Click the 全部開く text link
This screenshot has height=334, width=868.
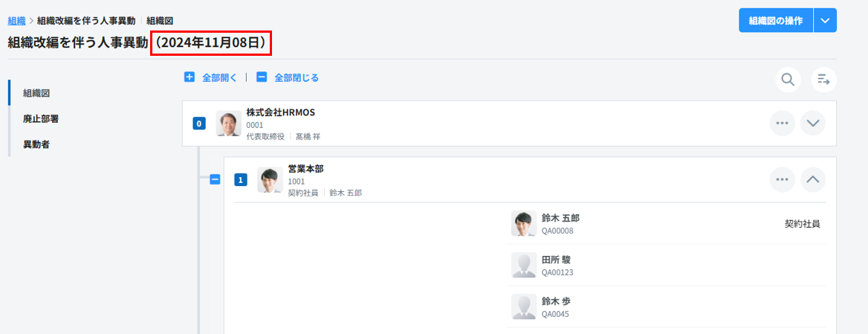pos(219,77)
